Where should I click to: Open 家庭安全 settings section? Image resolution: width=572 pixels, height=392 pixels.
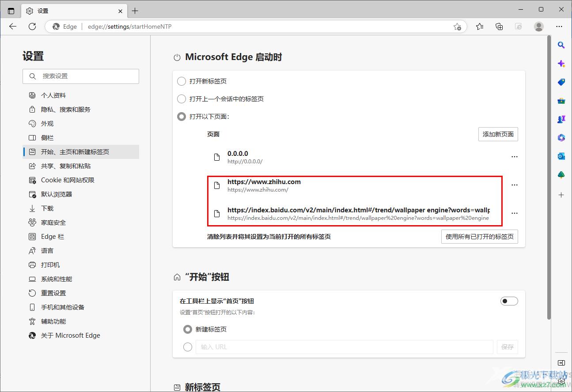(81, 222)
